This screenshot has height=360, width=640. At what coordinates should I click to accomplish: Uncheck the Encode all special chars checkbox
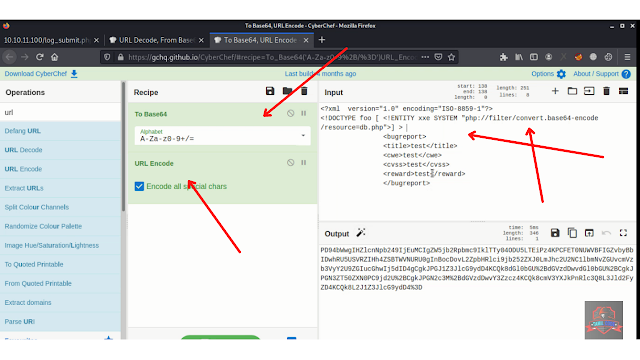click(x=139, y=187)
